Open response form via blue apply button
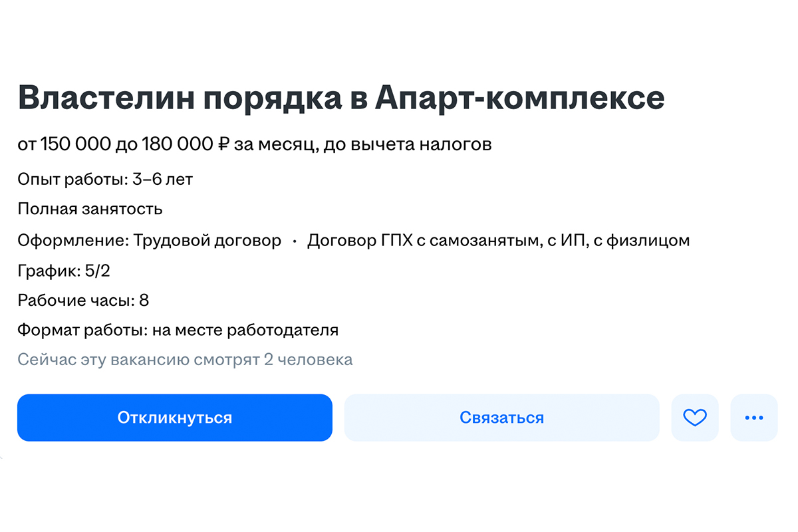 click(174, 418)
